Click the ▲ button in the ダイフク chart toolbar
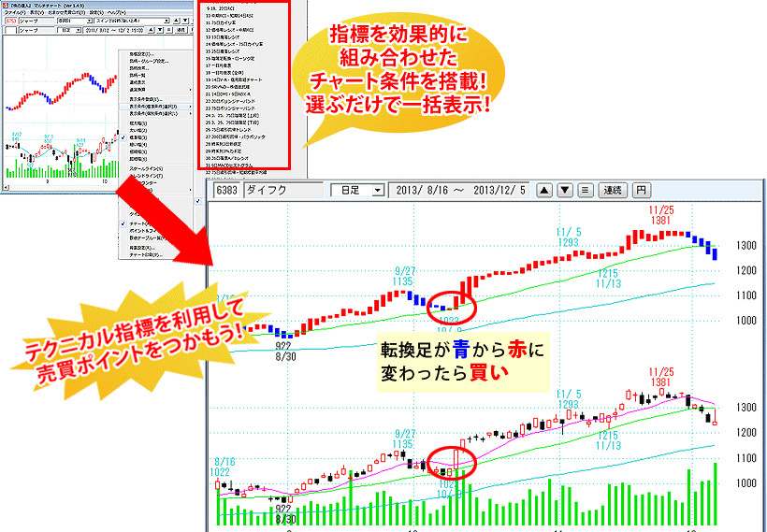Image resolution: width=767 pixels, height=532 pixels. (544, 190)
